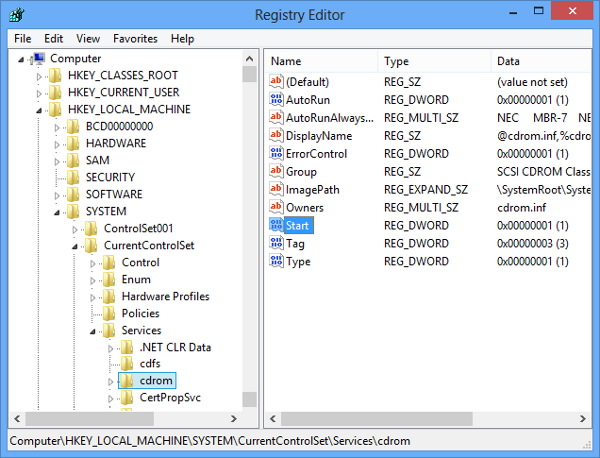
Task: Expand the HARDWARE key
Action: (57, 144)
